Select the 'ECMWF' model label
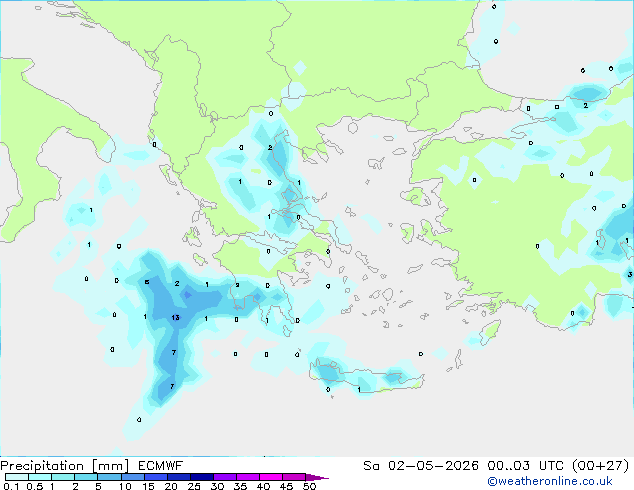 161,466
